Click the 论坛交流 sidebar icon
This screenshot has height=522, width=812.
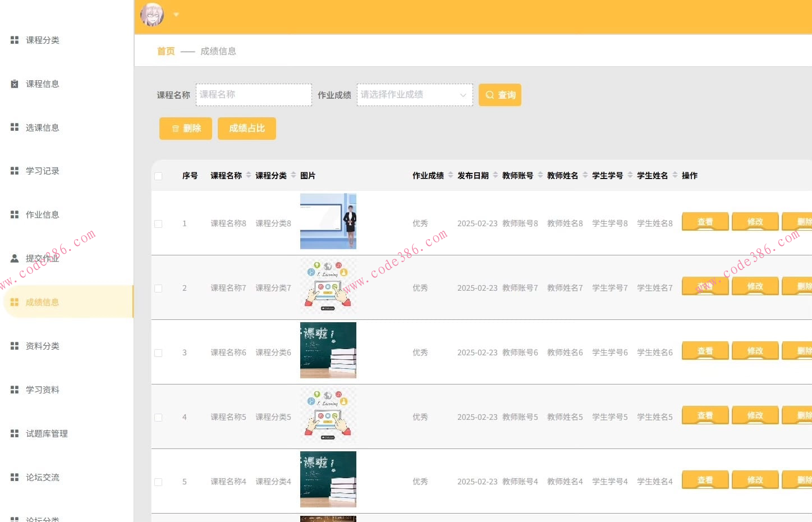pos(15,477)
